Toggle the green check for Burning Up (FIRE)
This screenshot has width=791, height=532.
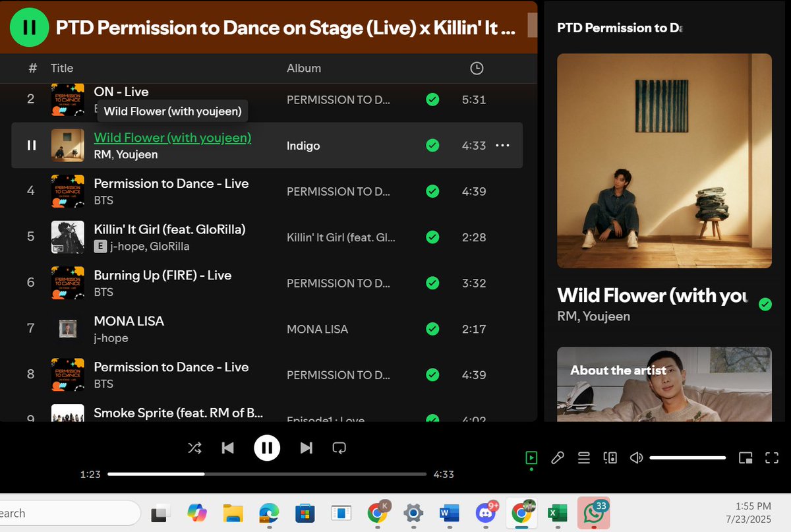[432, 283]
